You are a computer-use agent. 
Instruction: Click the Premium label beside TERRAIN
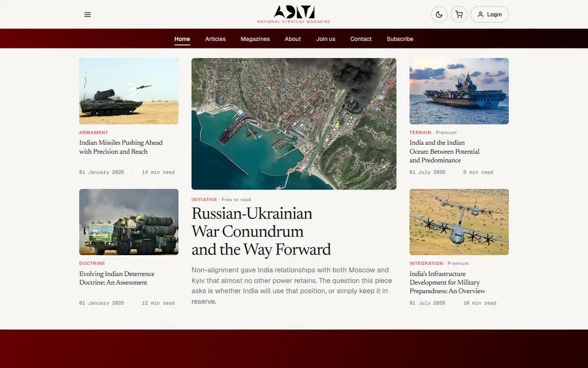(x=447, y=132)
